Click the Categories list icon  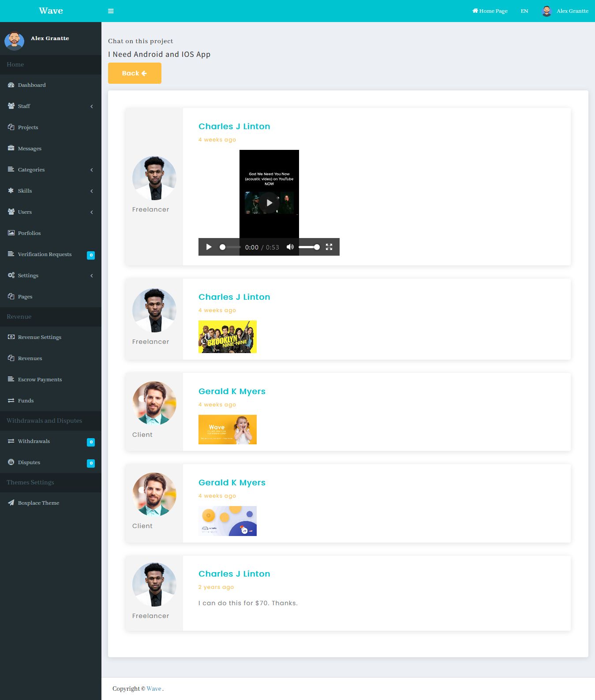click(11, 170)
